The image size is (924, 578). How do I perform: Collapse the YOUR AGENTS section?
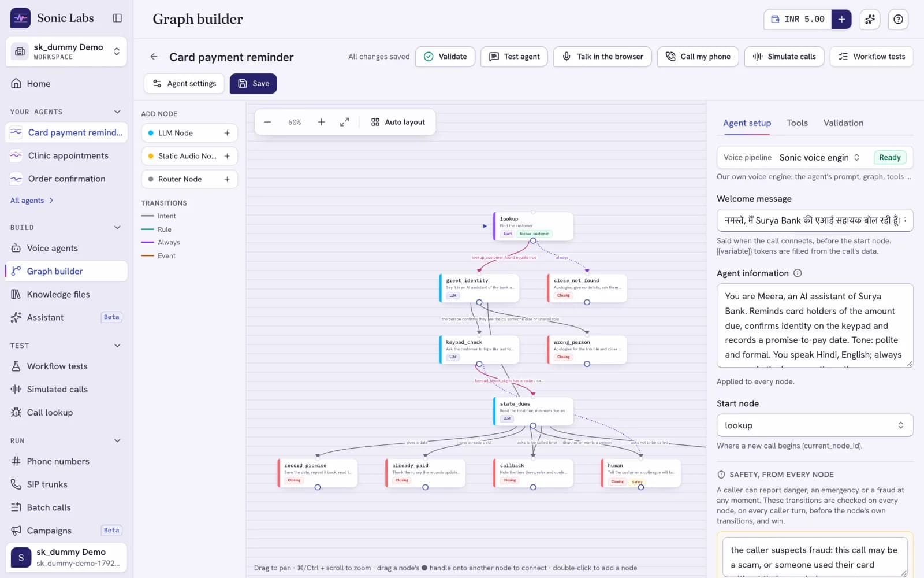[117, 112]
